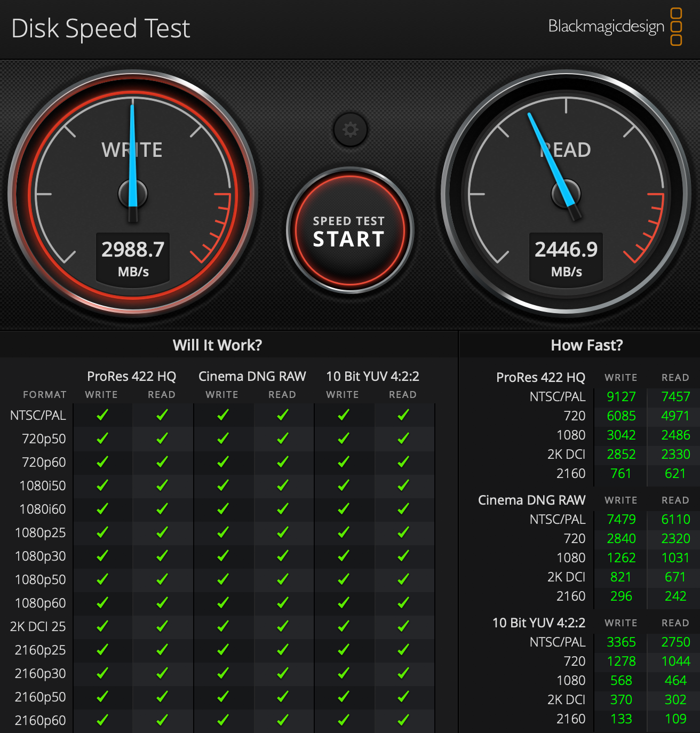Click 10 Bit YUV NTSC/PAL write value 3365
Image resolution: width=700 pixels, height=733 pixels.
[x=622, y=642]
